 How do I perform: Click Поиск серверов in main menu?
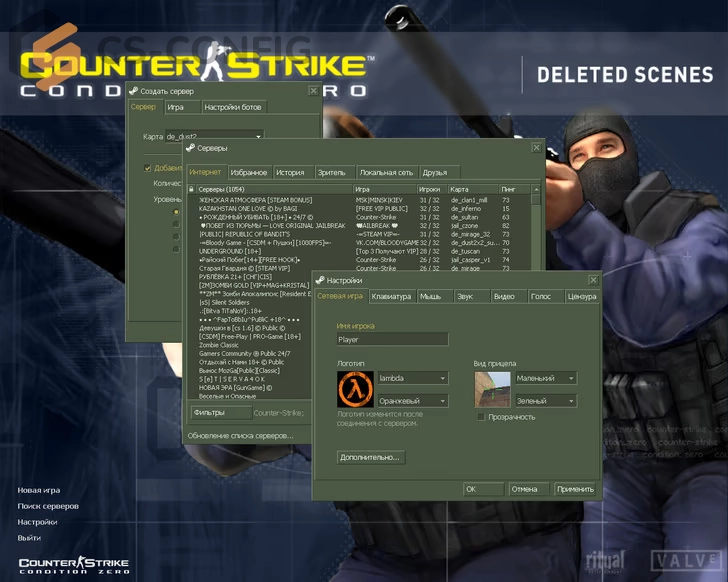48,506
